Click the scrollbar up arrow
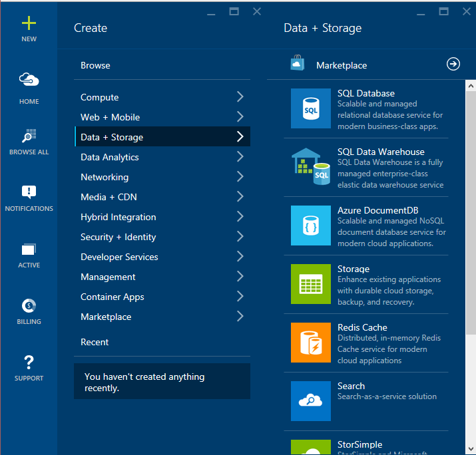The width and height of the screenshot is (476, 455). pos(471,86)
